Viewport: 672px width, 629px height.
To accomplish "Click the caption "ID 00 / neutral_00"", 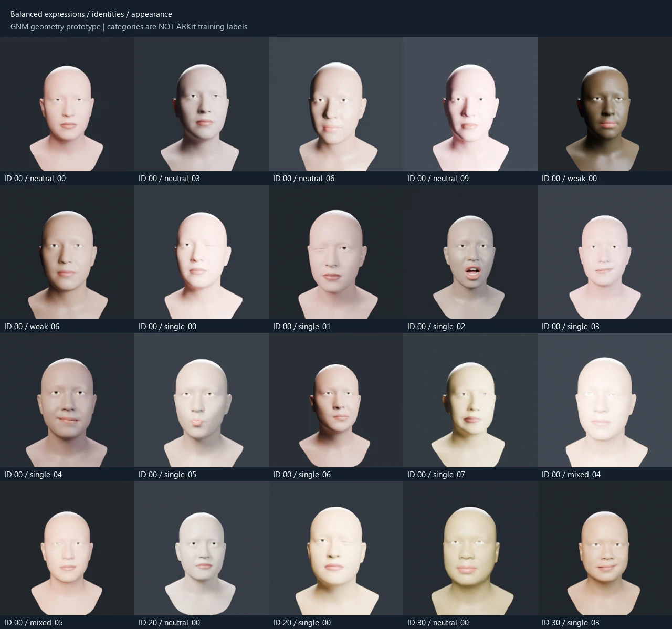I will point(35,179).
